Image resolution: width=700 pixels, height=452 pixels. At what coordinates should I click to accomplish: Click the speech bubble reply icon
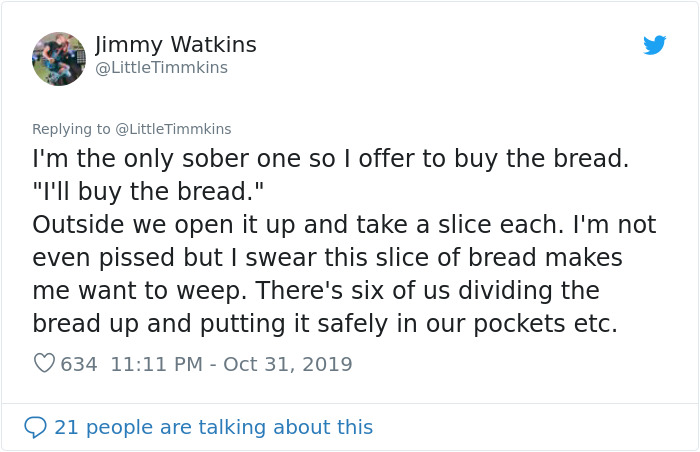click(x=35, y=427)
